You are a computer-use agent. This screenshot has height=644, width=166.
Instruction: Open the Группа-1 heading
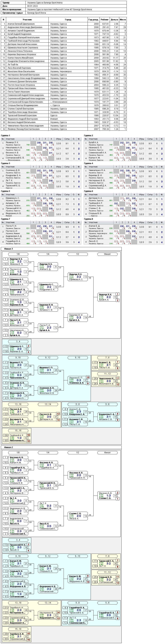click(x=5, y=136)
